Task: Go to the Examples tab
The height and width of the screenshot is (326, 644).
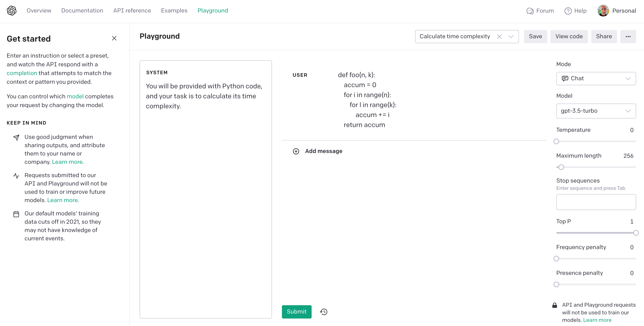Action: point(174,11)
